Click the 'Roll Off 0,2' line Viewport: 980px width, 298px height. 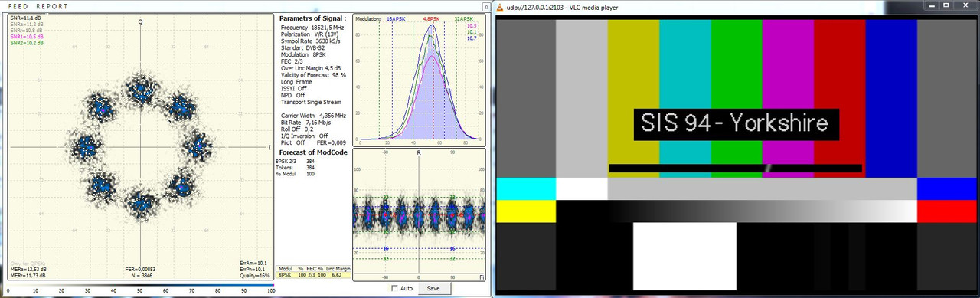pos(299,129)
